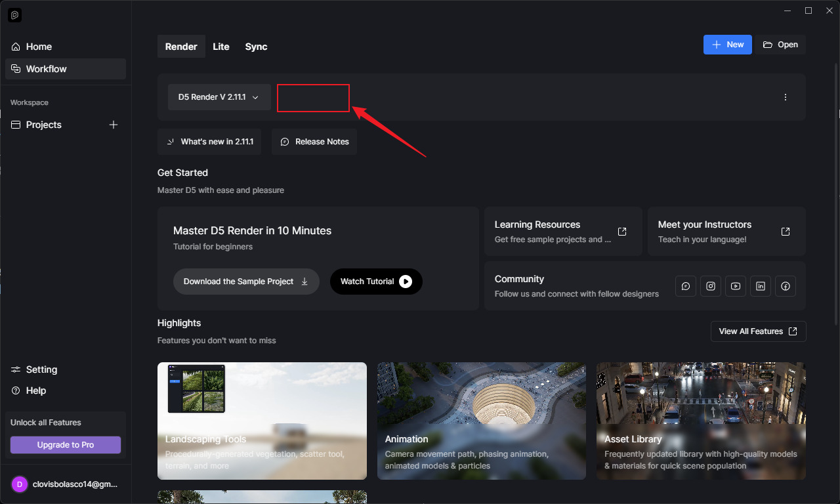The height and width of the screenshot is (504, 840).
Task: Switch to the Sync tab
Action: 256,47
